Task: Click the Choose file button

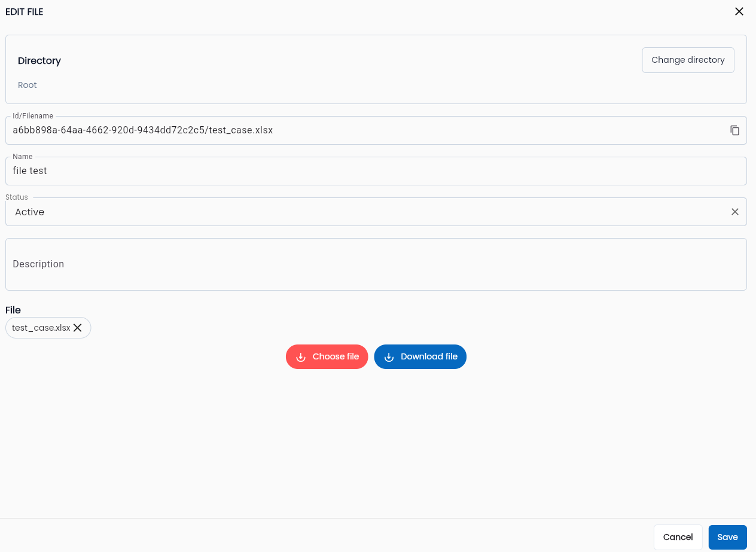Action: [x=327, y=357]
